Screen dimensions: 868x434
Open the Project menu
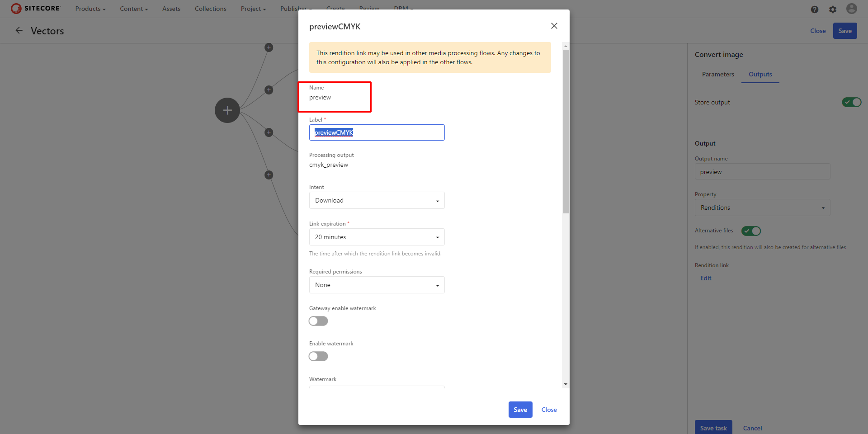click(x=253, y=9)
